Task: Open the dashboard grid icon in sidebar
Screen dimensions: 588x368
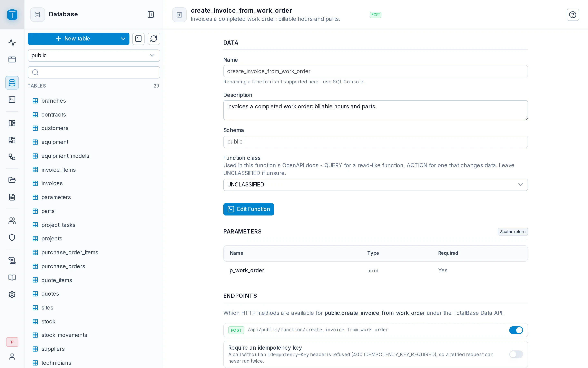Action: [12, 140]
